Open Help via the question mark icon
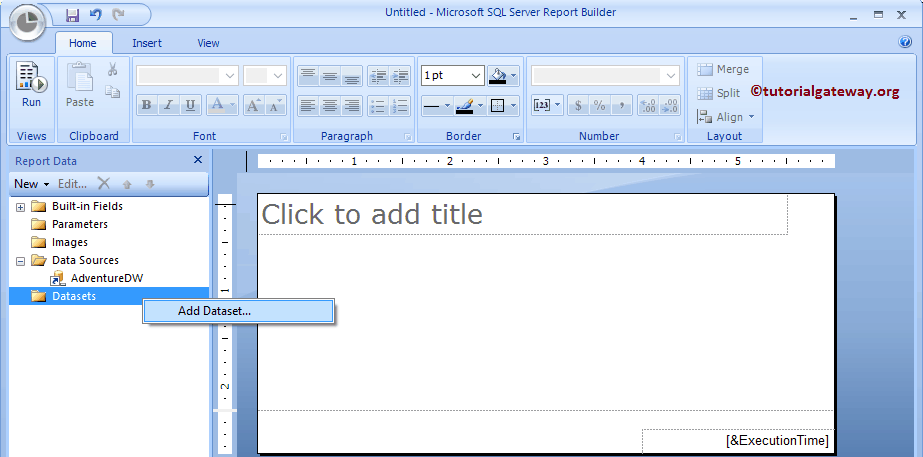Screen dimensions: 923x457 coord(905,42)
